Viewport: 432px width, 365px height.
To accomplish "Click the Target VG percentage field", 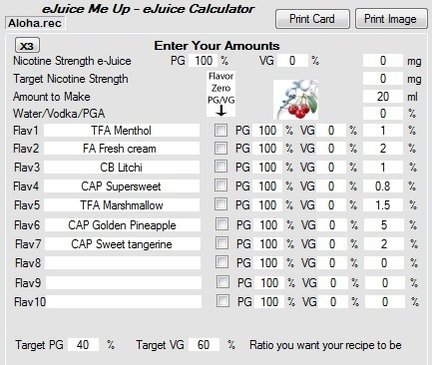I will 204,345.
